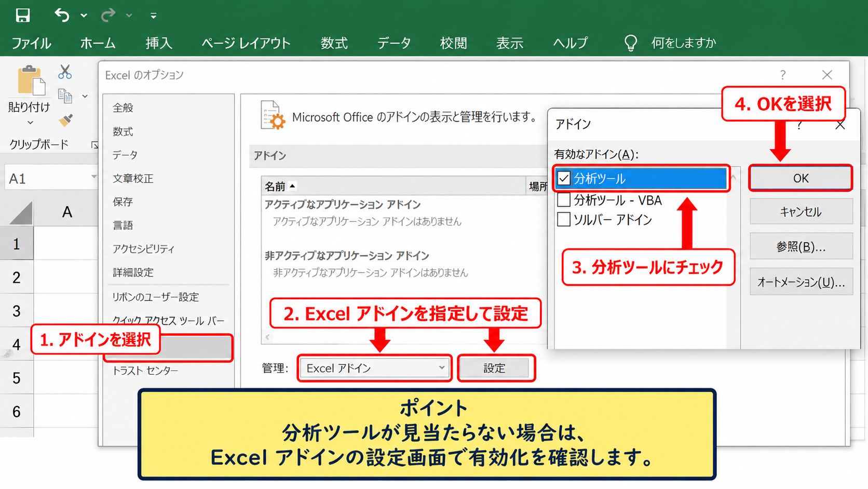
Task: Select 言語 in options sidebar
Action: (123, 225)
